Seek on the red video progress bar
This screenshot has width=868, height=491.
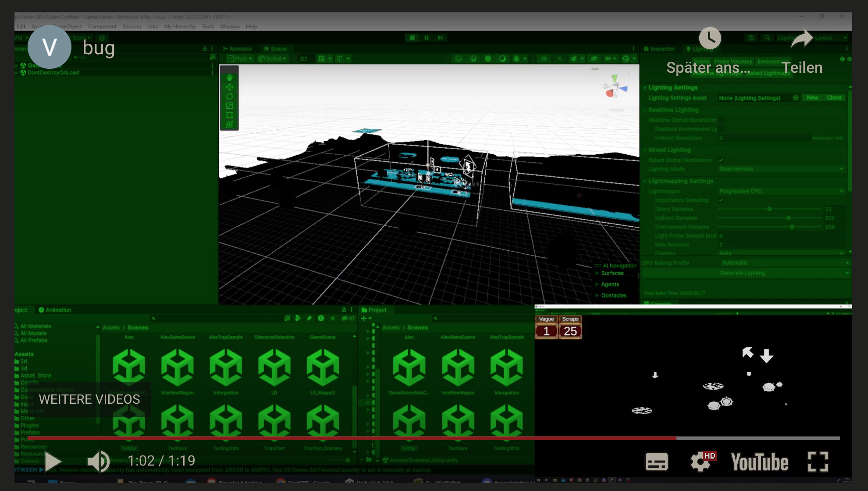[351, 438]
